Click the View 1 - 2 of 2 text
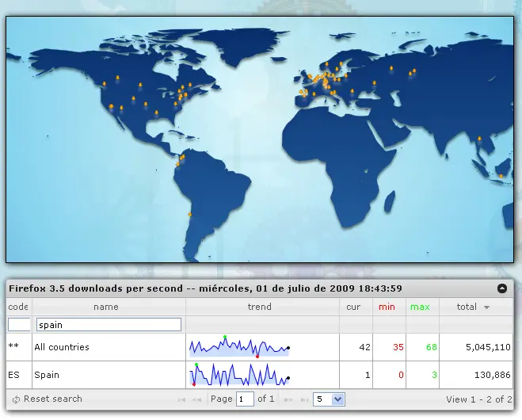This screenshot has height=420, width=522. pyautogui.click(x=479, y=399)
